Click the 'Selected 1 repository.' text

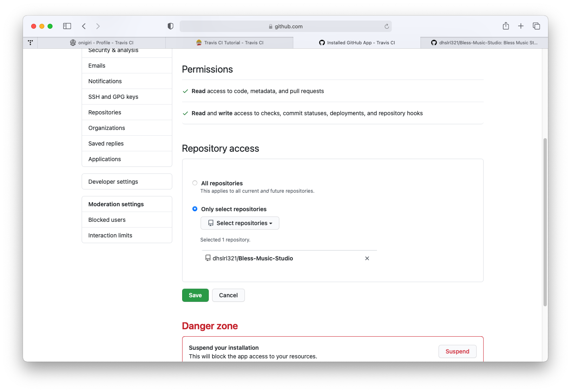225,240
